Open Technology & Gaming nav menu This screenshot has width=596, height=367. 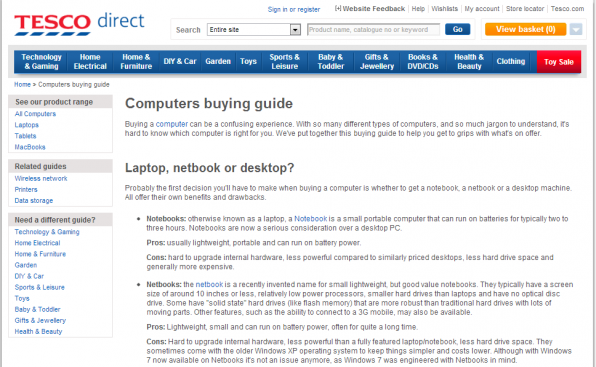[41, 62]
